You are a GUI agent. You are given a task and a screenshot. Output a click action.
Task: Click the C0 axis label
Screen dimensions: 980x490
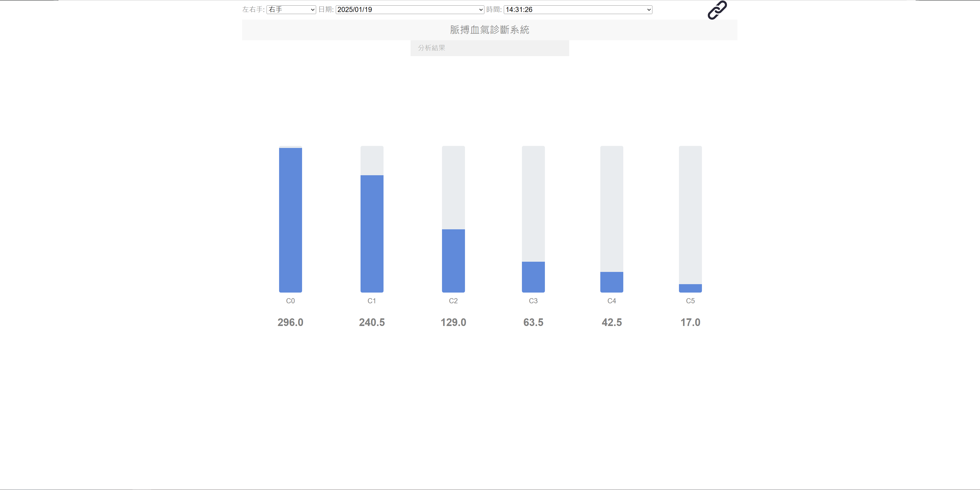[290, 301]
